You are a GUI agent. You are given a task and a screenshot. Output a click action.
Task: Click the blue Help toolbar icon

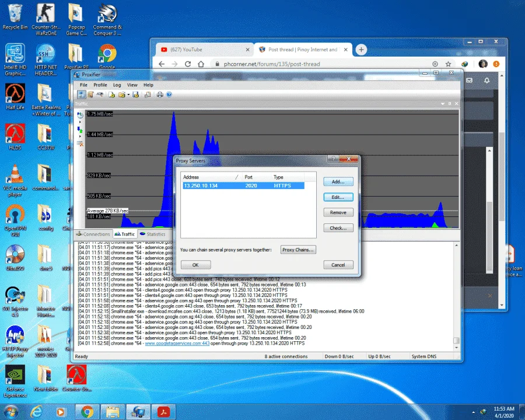[169, 94]
